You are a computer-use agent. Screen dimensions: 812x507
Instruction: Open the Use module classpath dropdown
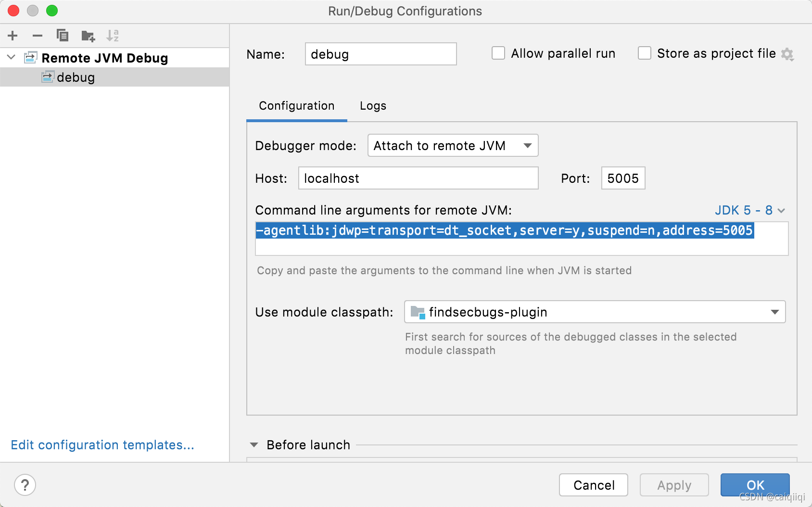(595, 312)
